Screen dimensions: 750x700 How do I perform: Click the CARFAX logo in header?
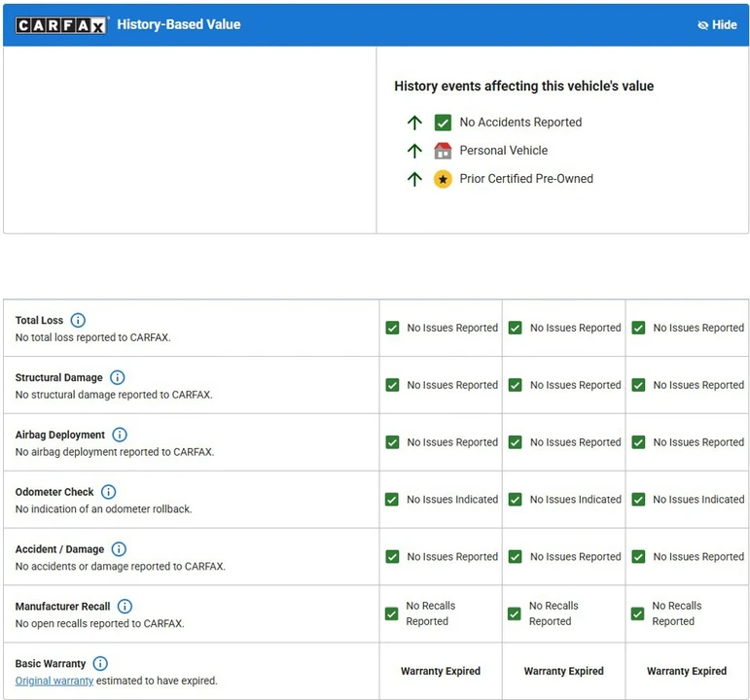coord(60,25)
